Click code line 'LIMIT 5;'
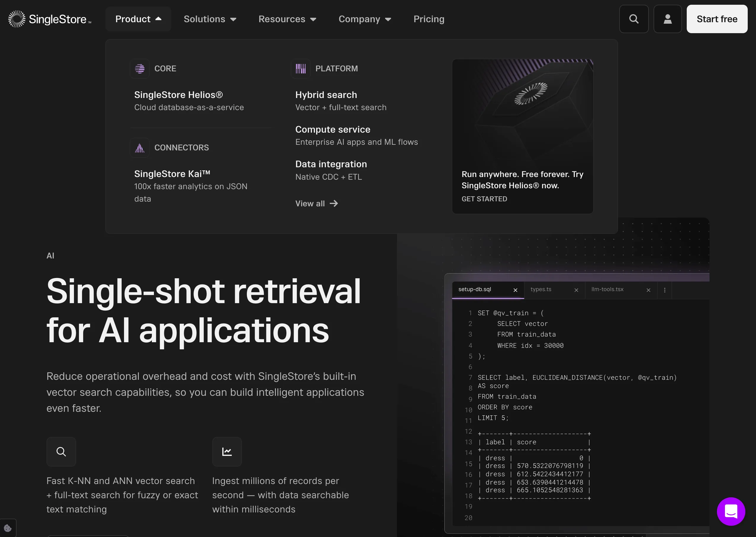Image resolution: width=756 pixels, height=537 pixels. pos(493,418)
